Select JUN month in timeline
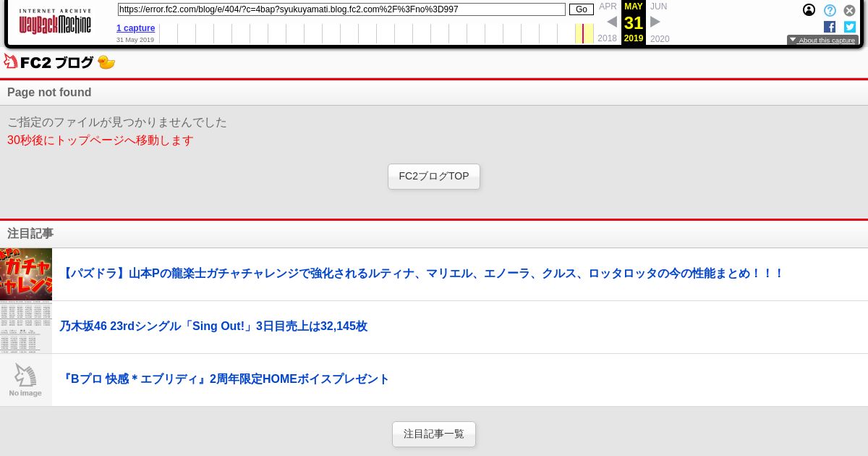The image size is (868, 456). 658,7
